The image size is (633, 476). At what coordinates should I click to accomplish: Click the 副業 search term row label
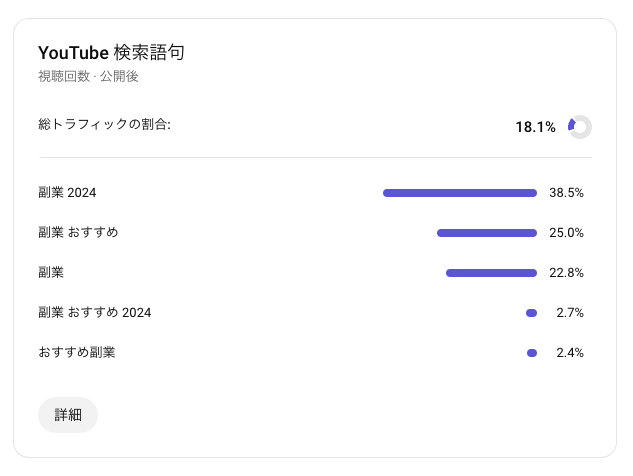(51, 273)
